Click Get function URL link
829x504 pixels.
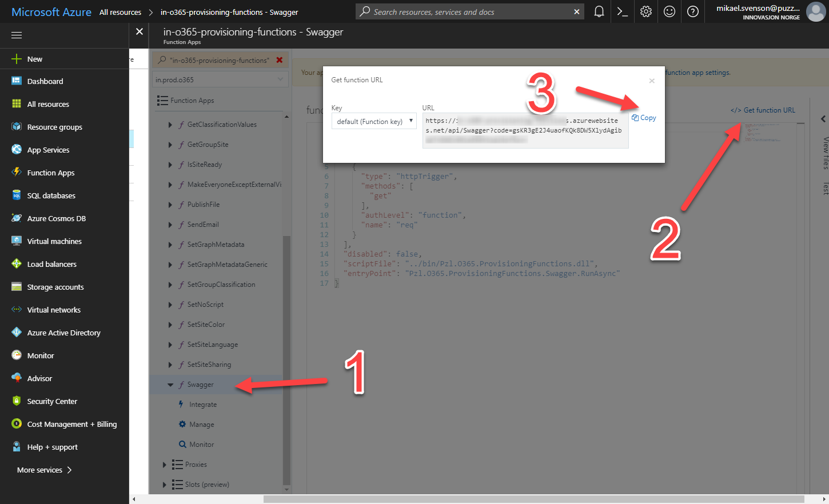click(x=763, y=110)
